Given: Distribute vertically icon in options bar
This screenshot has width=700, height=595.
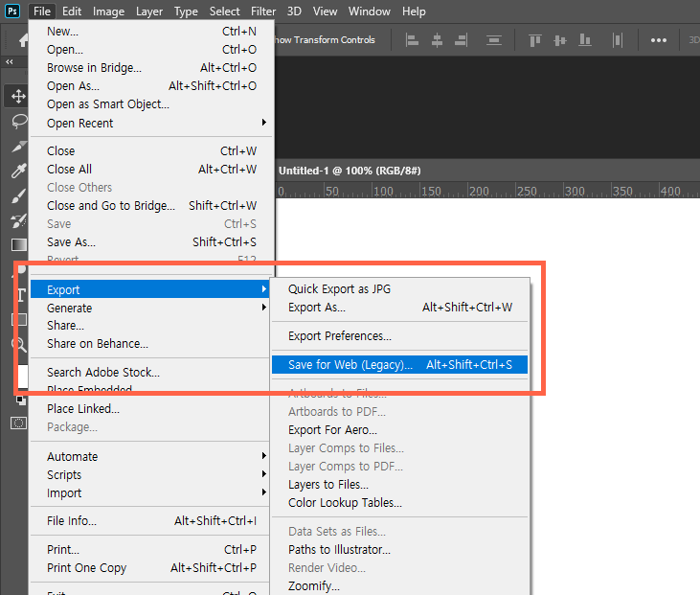Looking at the screenshot, I should (494, 40).
